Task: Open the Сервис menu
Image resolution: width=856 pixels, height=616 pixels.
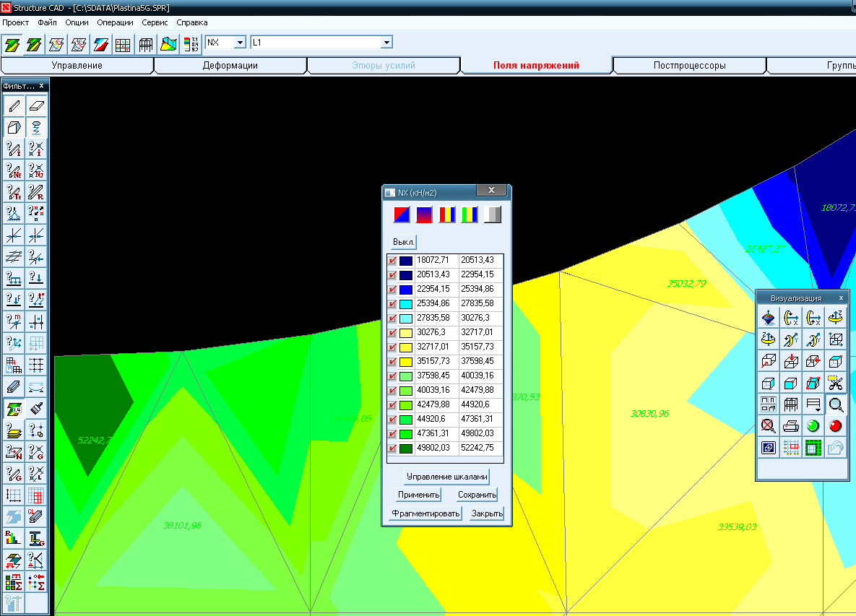Action: coord(155,22)
